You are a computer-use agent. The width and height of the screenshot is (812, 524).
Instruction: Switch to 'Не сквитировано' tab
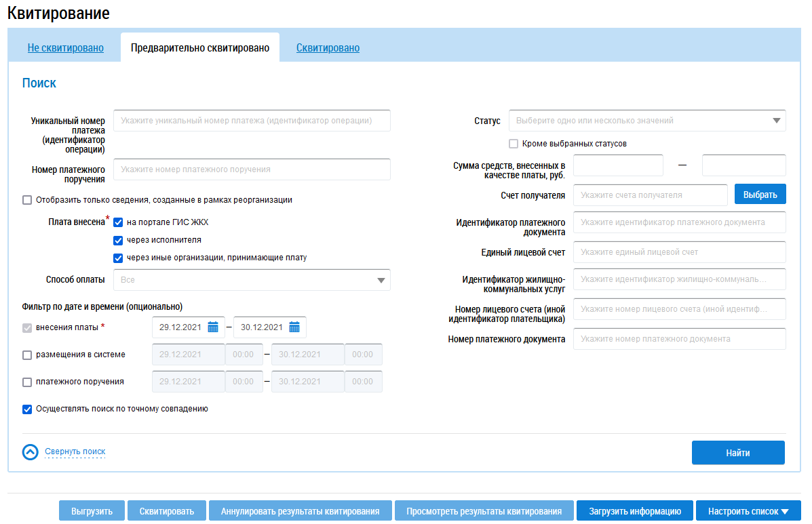point(65,48)
